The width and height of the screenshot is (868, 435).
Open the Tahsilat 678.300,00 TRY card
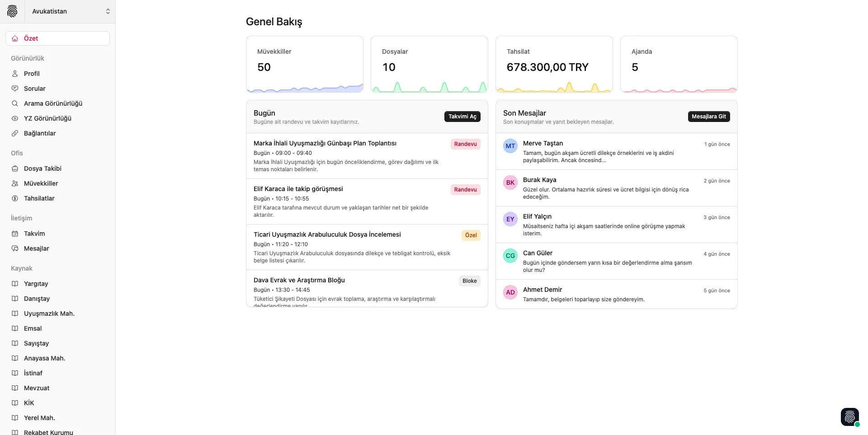(x=554, y=64)
